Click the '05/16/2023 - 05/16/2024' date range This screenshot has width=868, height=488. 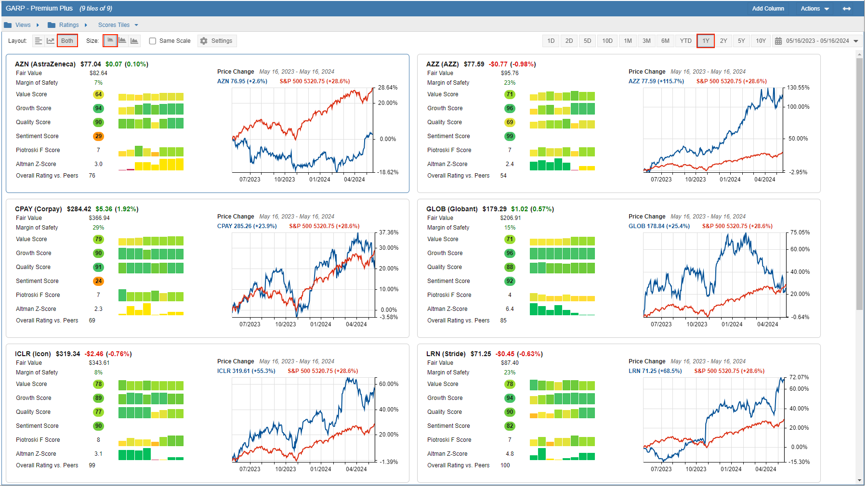pyautogui.click(x=817, y=41)
